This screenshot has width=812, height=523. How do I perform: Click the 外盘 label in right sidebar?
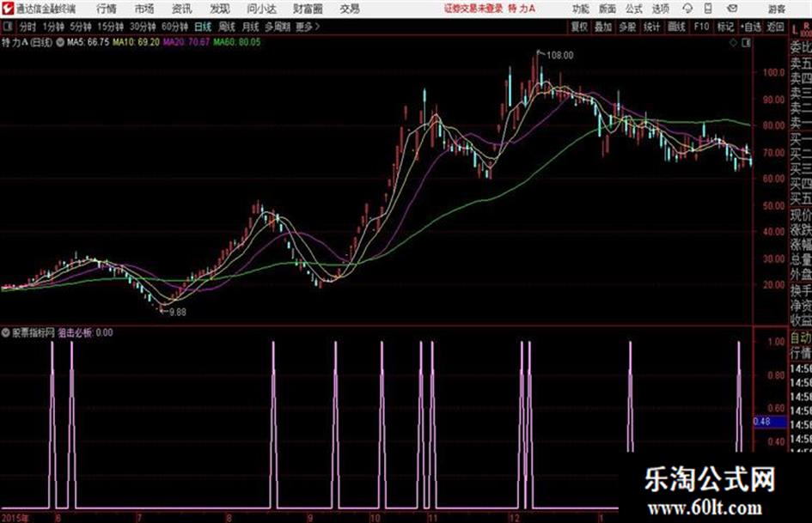pyautogui.click(x=801, y=275)
